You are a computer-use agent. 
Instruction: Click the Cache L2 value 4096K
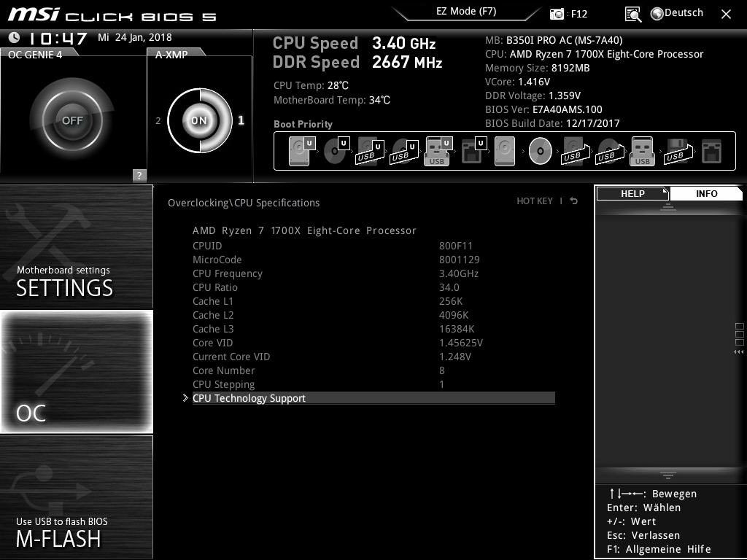[454, 315]
